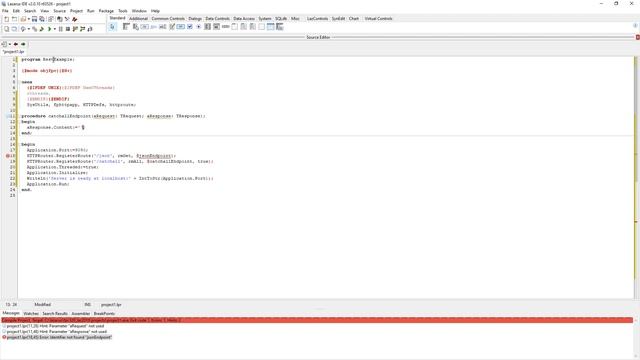Click the Open file toolbar icon
Screen dimensions: 640x360
tap(23, 19)
